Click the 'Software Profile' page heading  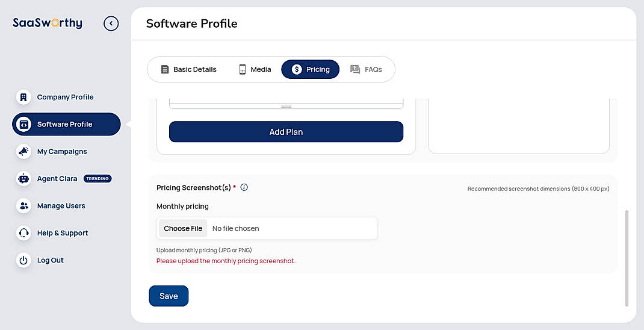tap(192, 23)
